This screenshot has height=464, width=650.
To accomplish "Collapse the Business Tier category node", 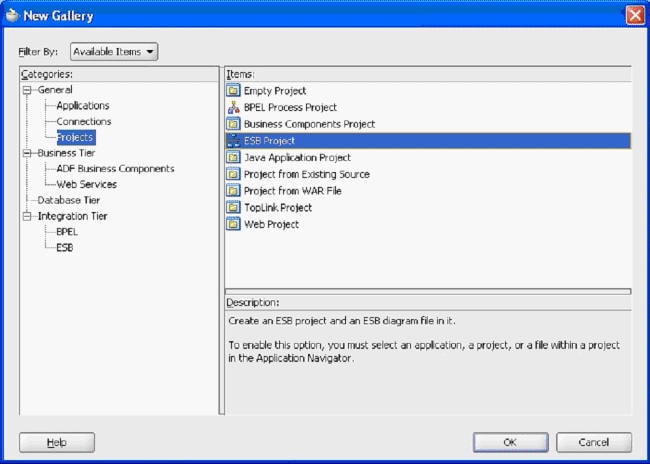I will 27,153.
